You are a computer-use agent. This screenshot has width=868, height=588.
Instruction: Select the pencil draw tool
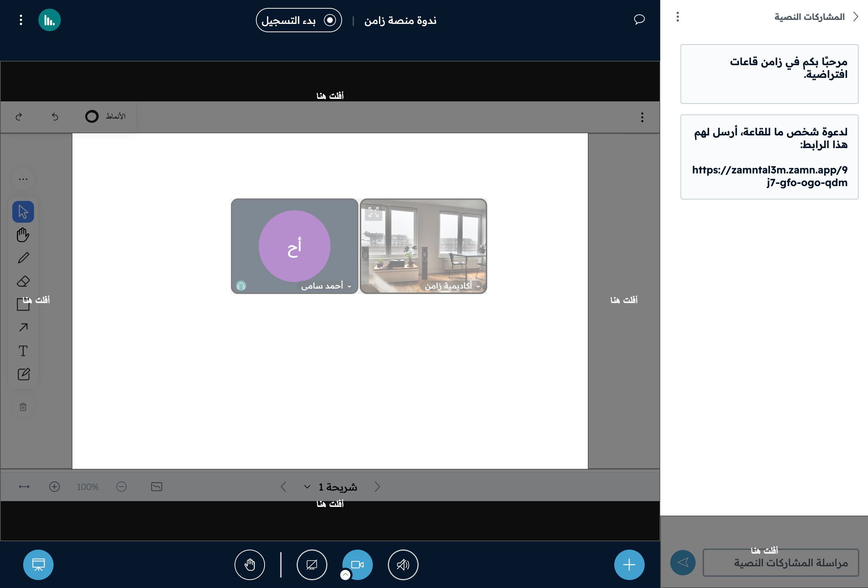(23, 258)
